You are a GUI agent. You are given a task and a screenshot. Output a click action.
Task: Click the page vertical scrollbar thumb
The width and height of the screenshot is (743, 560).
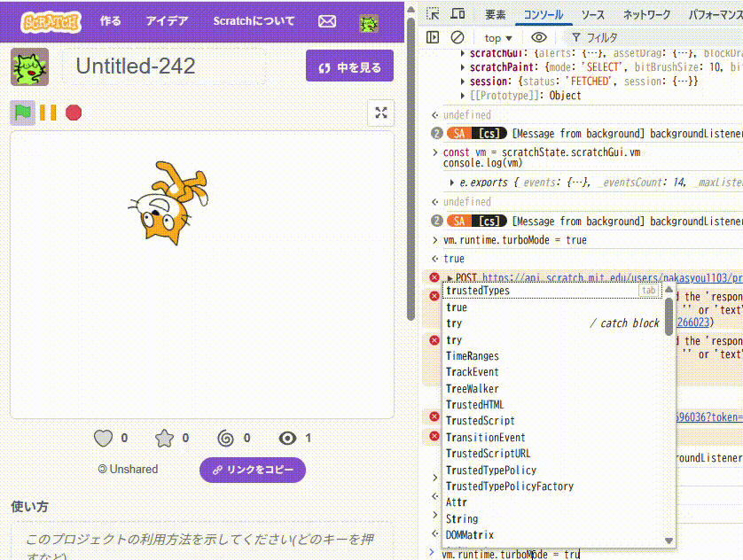pyautogui.click(x=411, y=169)
